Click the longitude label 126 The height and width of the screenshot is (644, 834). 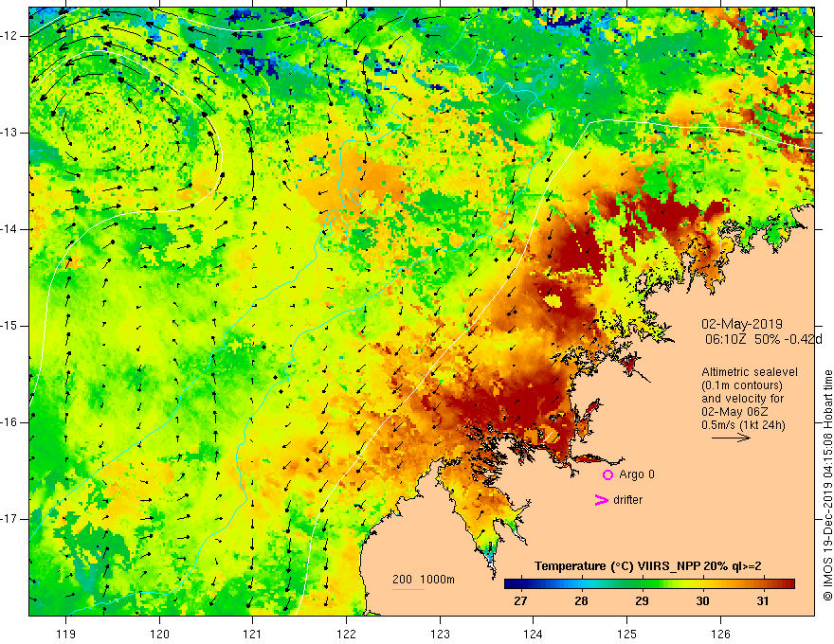(720, 634)
